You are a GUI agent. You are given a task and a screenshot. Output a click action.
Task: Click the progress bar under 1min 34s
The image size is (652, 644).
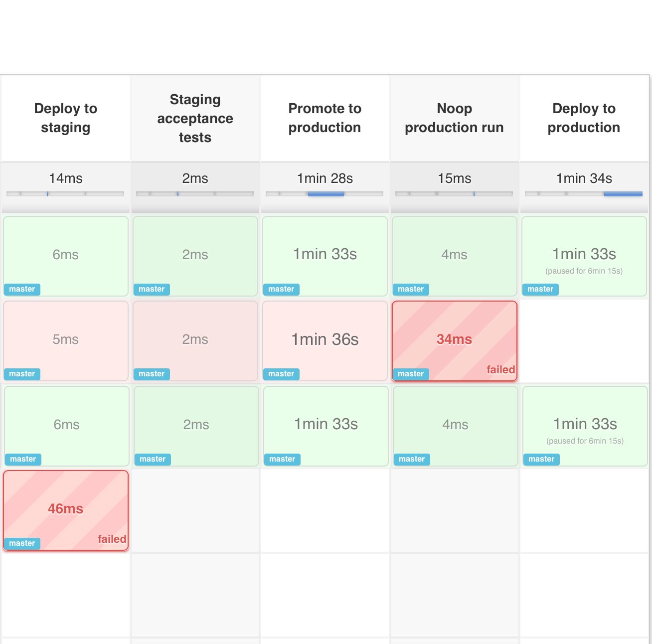coord(584,194)
